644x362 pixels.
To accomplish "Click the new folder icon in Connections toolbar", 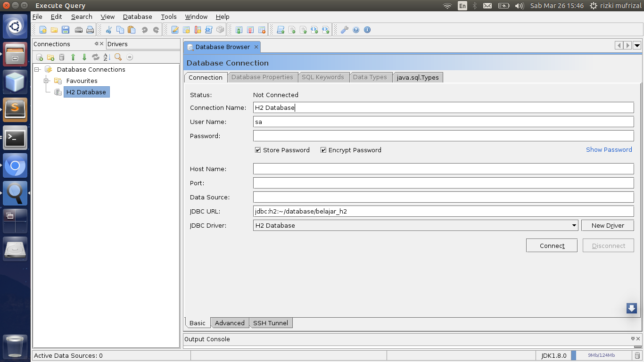I will 50,57.
